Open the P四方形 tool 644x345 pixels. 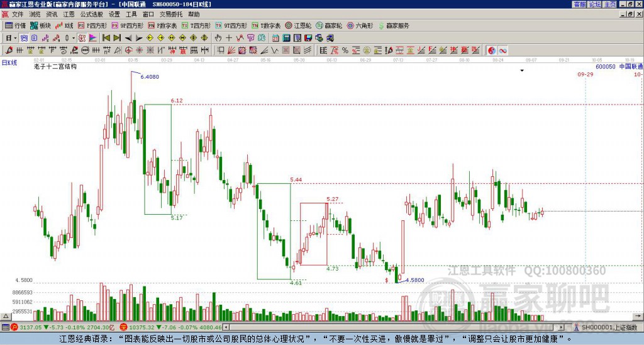pyautogui.click(x=92, y=25)
